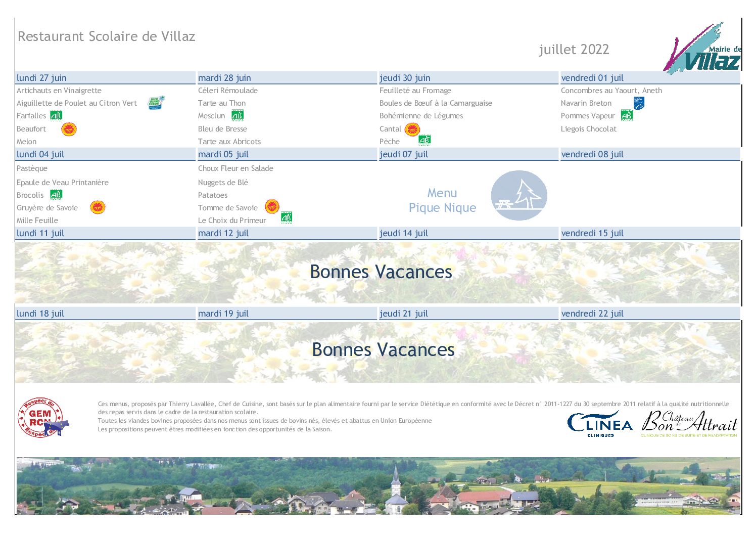The width and height of the screenshot is (756, 535).
Task: Click Bleu de Bresse
Action: point(222,129)
